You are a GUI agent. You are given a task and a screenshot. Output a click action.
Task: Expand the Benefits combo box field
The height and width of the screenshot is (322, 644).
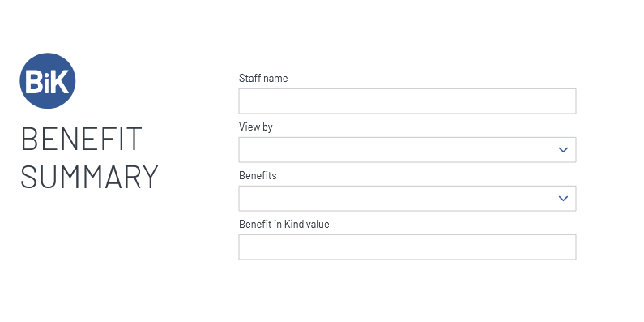pos(407,199)
